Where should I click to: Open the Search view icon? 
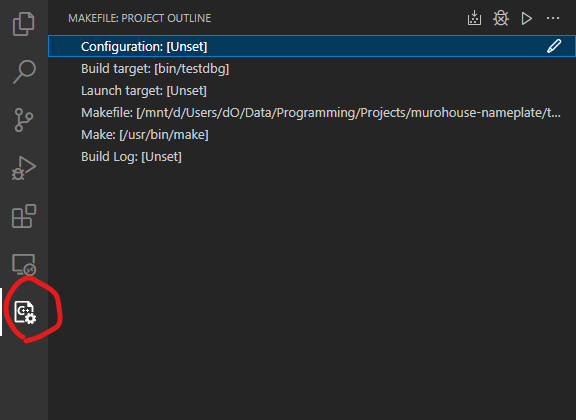click(24, 72)
